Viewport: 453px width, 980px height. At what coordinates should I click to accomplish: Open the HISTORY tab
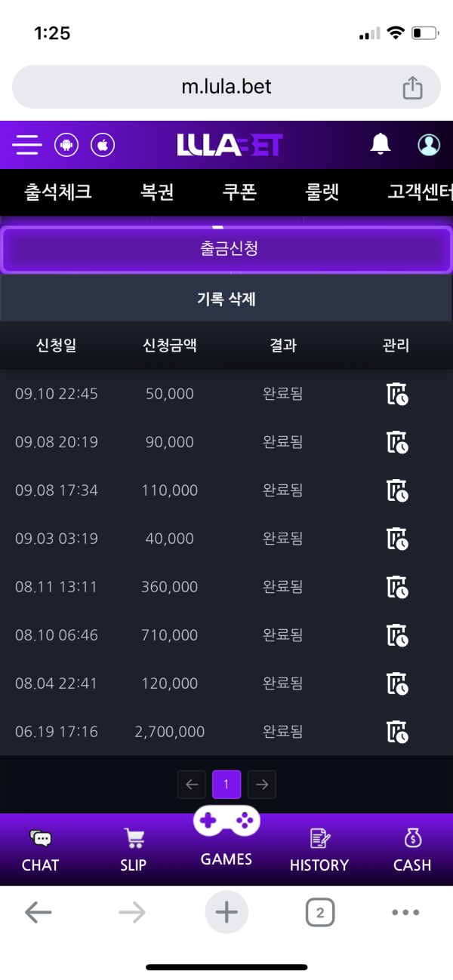(319, 851)
